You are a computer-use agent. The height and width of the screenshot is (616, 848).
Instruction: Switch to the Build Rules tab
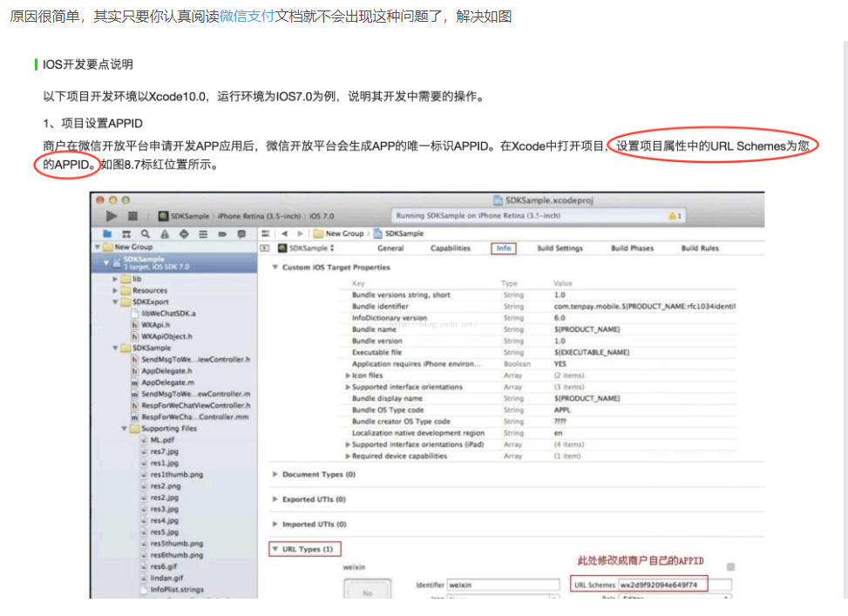point(700,248)
